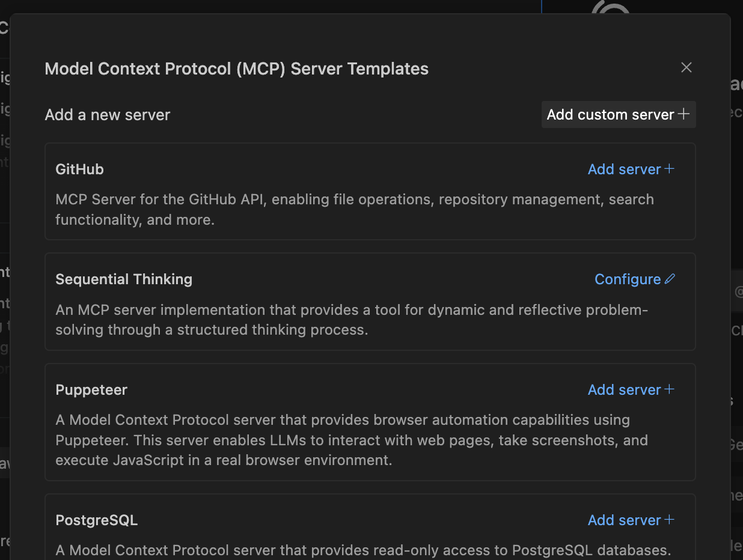This screenshot has width=743, height=560.
Task: Click the X to dismiss the MCP templates dialog
Action: (686, 67)
